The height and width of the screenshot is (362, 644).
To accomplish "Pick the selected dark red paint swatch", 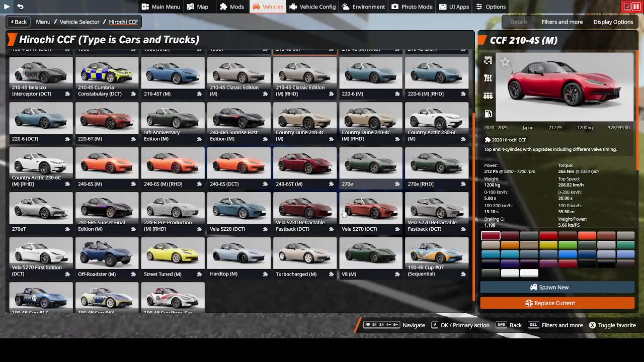I will coord(491,236).
